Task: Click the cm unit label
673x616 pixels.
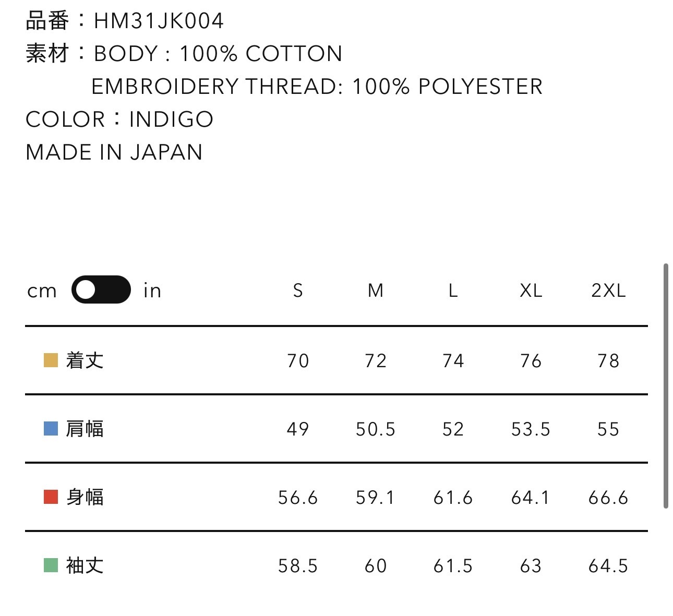Action: point(42,291)
